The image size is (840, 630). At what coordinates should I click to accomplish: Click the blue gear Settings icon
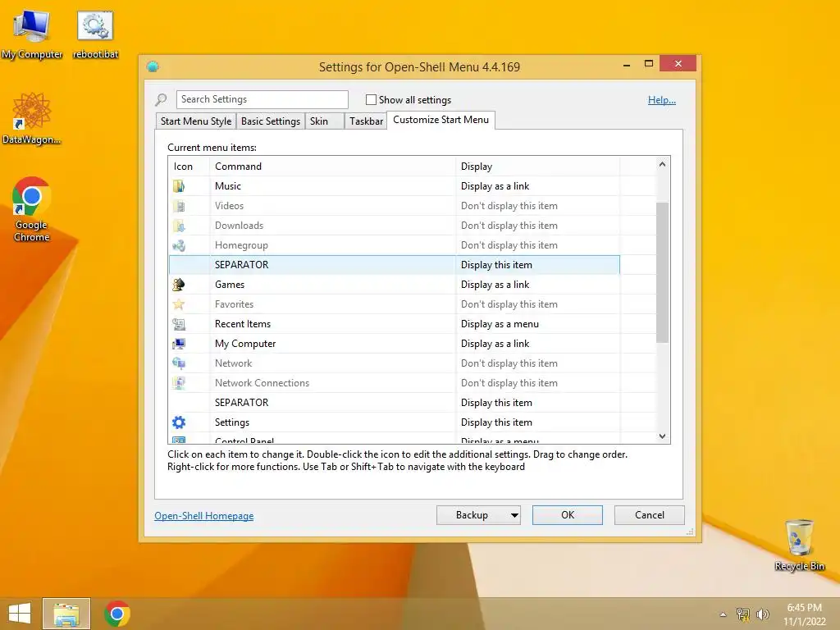179,422
